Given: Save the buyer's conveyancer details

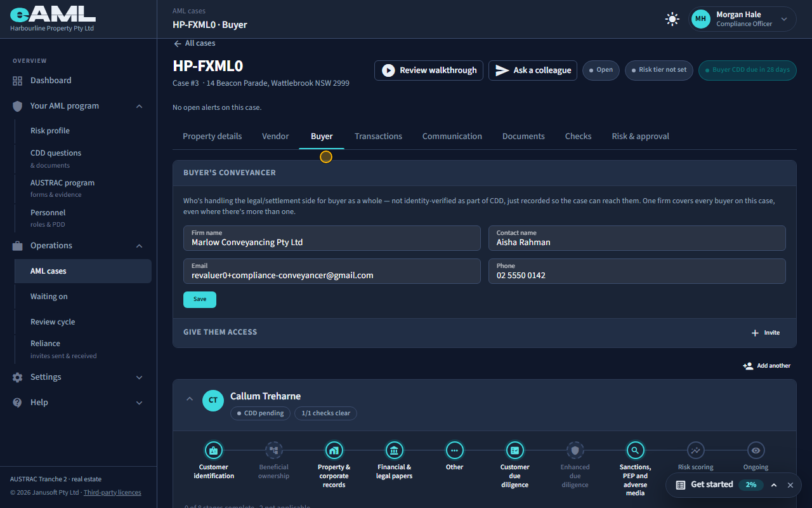Looking at the screenshot, I should pos(200,300).
